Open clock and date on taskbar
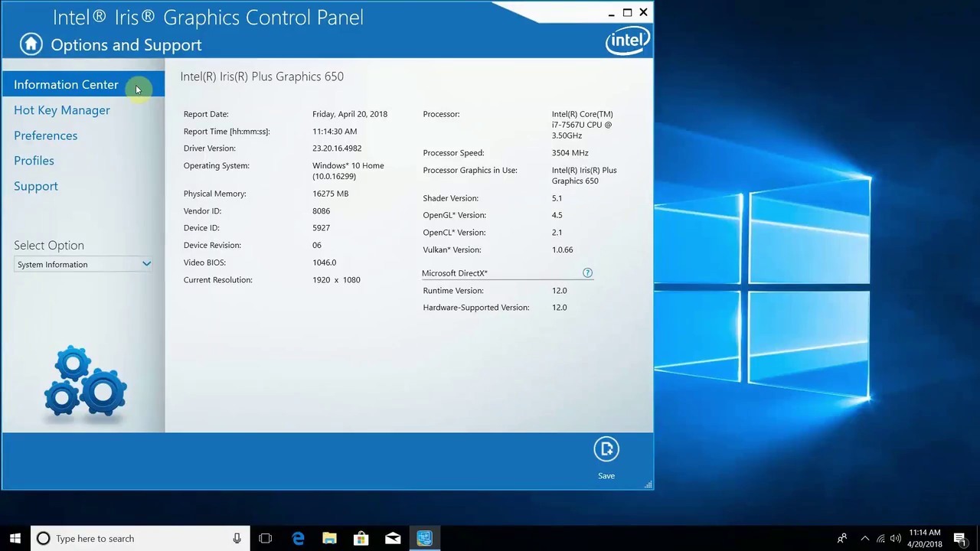 coord(925,538)
